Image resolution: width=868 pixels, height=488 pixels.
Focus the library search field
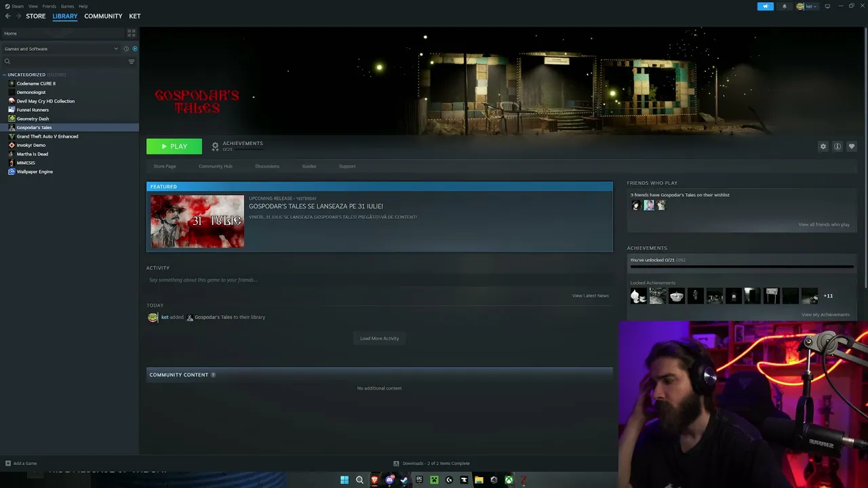click(64, 62)
